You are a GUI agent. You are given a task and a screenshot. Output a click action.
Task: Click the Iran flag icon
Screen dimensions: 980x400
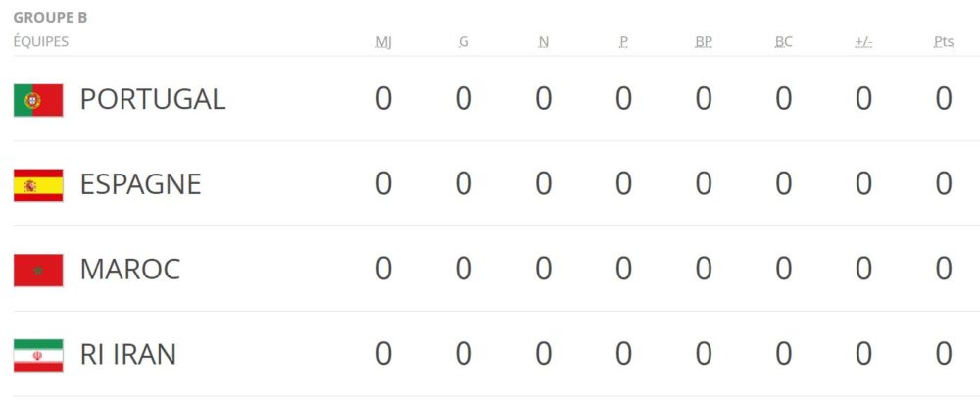tap(38, 355)
